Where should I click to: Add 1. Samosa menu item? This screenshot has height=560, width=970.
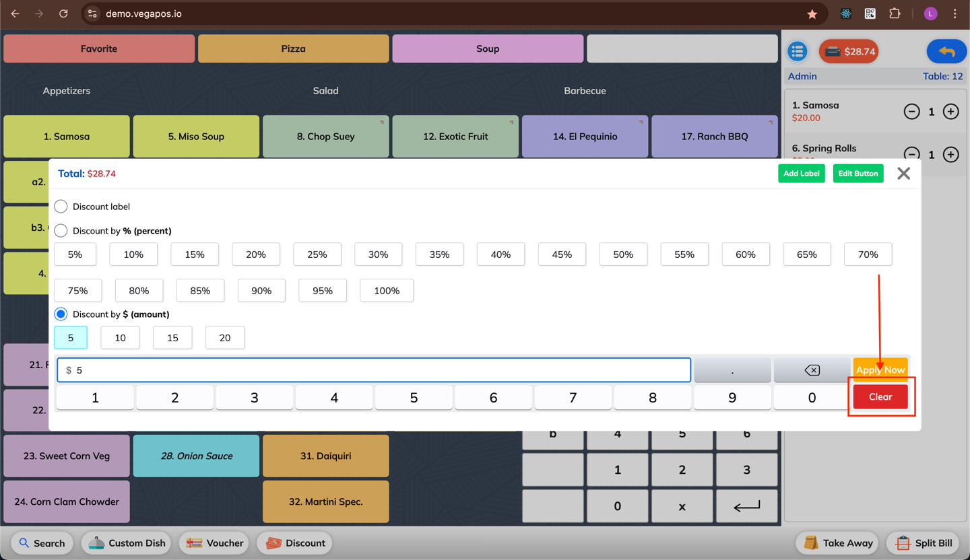tap(67, 137)
